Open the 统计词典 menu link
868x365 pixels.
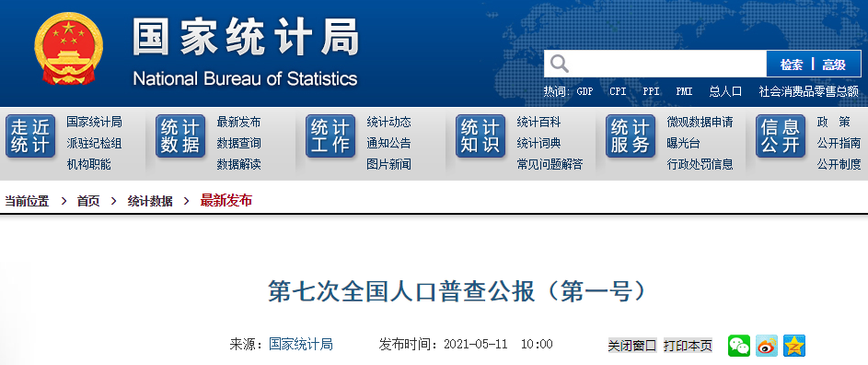[x=538, y=143]
